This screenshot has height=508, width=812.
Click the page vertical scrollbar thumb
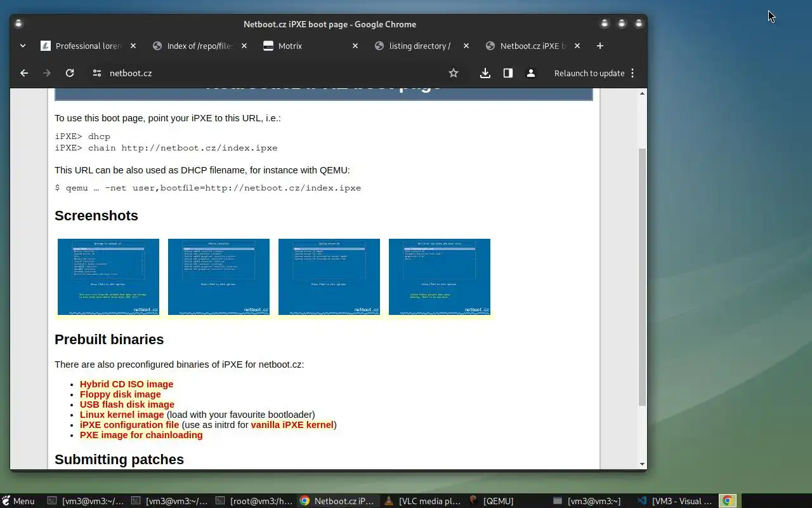pyautogui.click(x=642, y=276)
